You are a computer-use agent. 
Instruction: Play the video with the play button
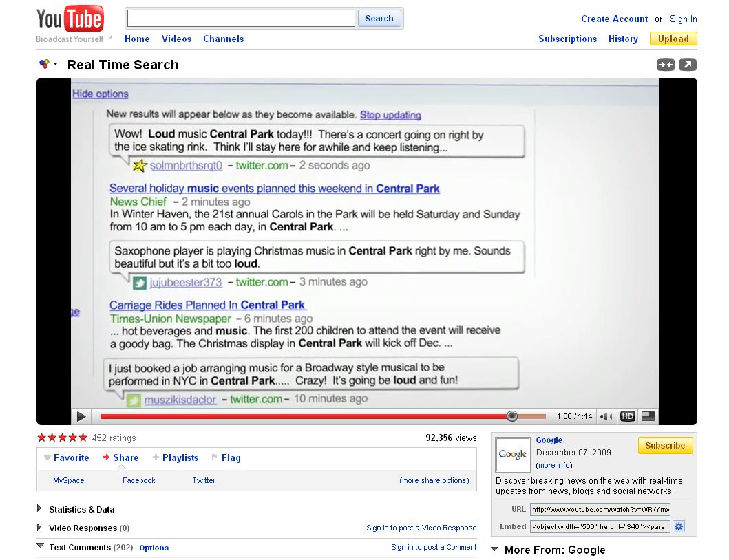click(81, 416)
